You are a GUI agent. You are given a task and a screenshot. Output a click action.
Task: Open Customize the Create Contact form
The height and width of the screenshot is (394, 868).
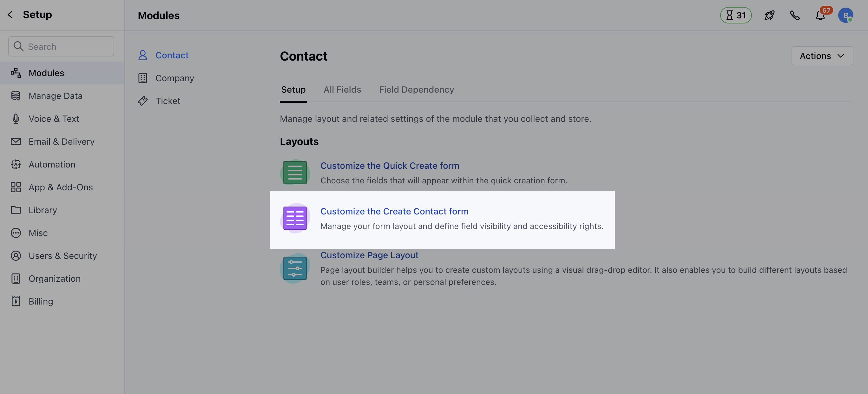[395, 211]
